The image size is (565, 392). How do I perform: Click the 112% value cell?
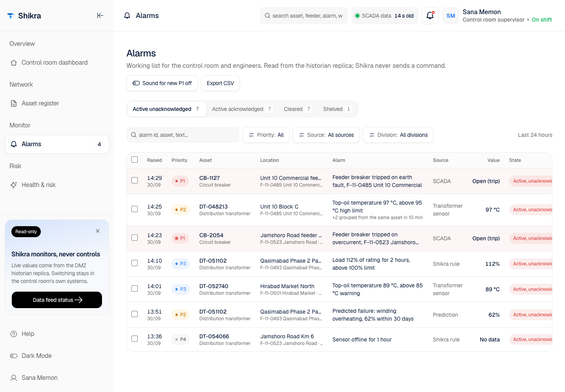click(x=492, y=264)
